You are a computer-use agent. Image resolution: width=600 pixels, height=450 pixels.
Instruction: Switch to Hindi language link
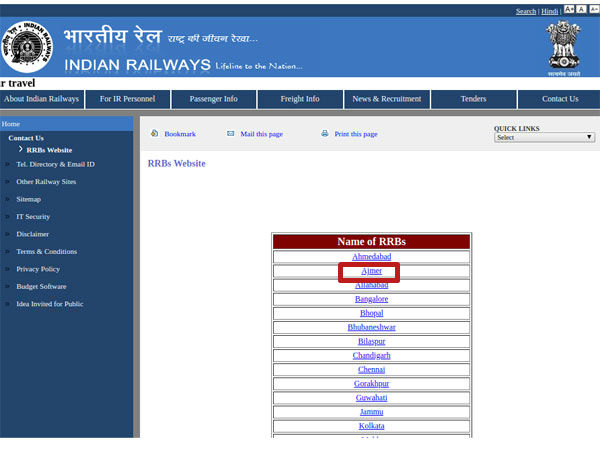[x=549, y=11]
